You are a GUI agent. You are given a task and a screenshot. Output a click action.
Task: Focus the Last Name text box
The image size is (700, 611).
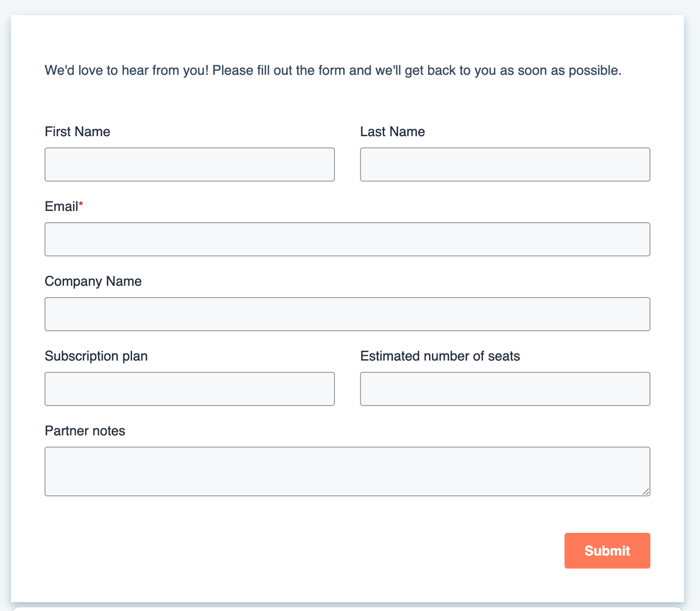pos(505,165)
